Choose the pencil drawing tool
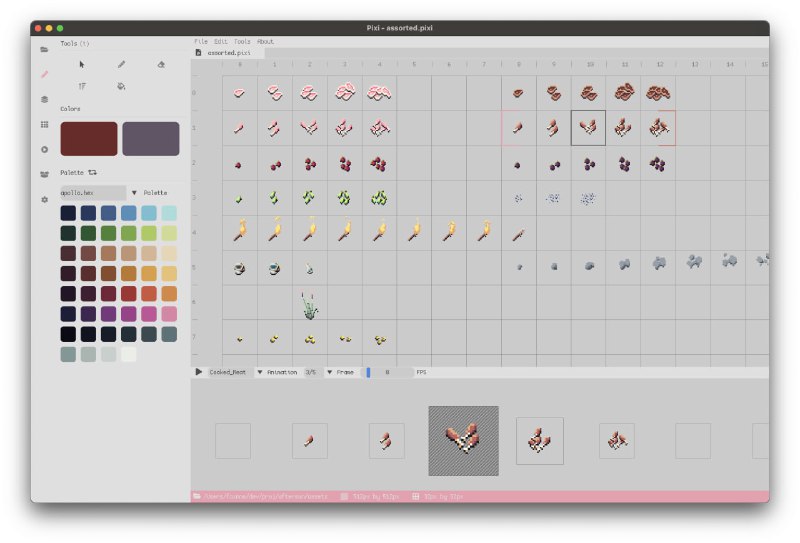Screen dimensions: 800x543 pos(121,64)
